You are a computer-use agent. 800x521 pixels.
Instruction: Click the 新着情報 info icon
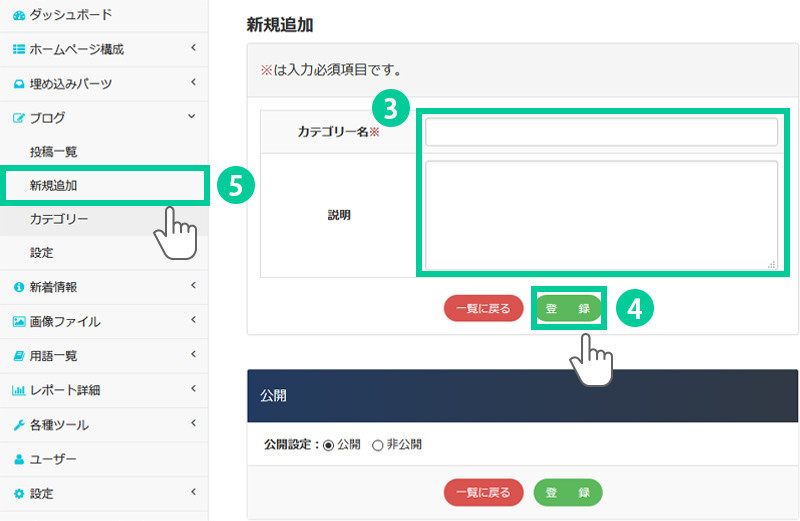pos(19,287)
